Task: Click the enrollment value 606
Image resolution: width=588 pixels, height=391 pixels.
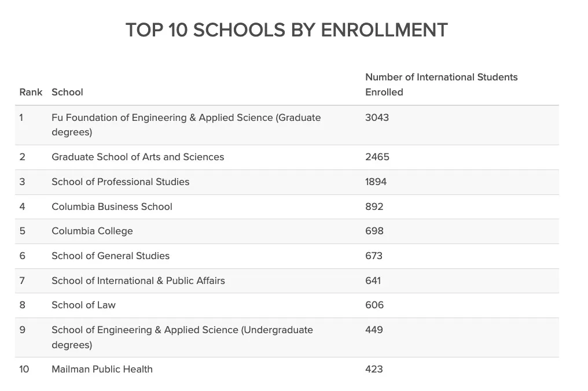Action: (x=374, y=305)
